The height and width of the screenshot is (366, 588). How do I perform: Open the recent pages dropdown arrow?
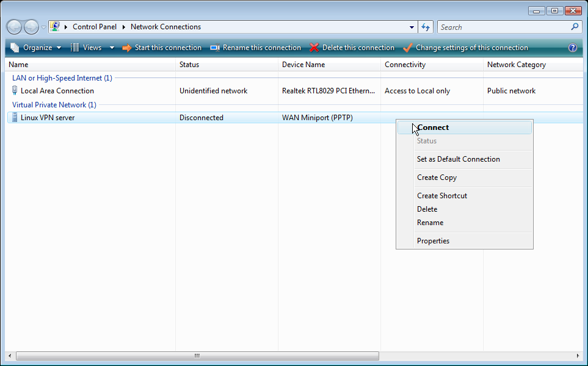tap(43, 27)
